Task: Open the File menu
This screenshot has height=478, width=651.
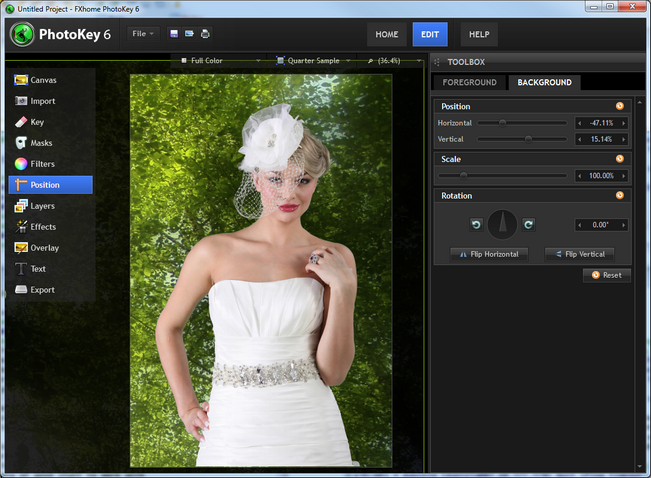Action: (x=143, y=34)
